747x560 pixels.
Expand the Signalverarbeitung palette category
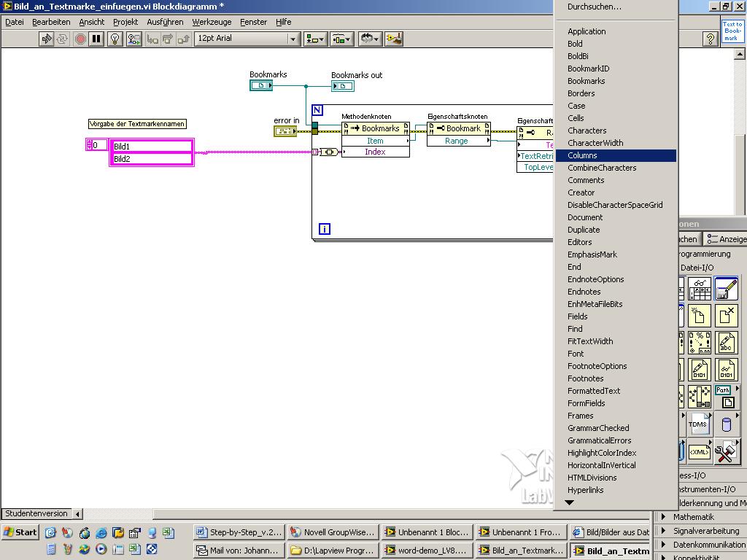click(x=705, y=531)
